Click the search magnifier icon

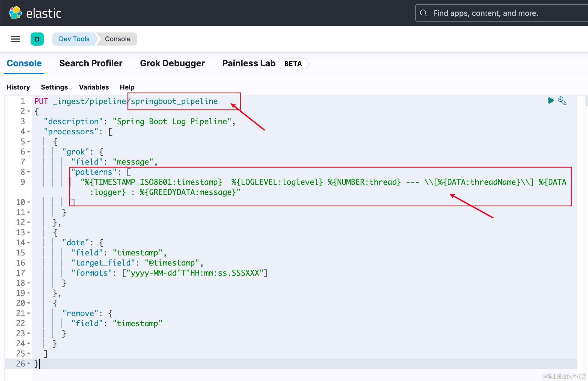[423, 13]
